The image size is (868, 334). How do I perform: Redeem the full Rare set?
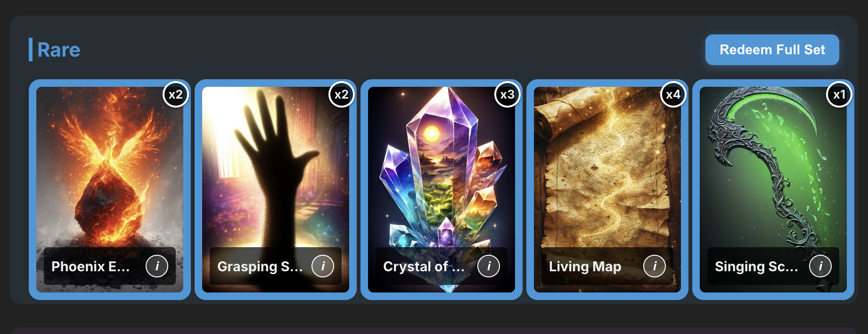[772, 50]
